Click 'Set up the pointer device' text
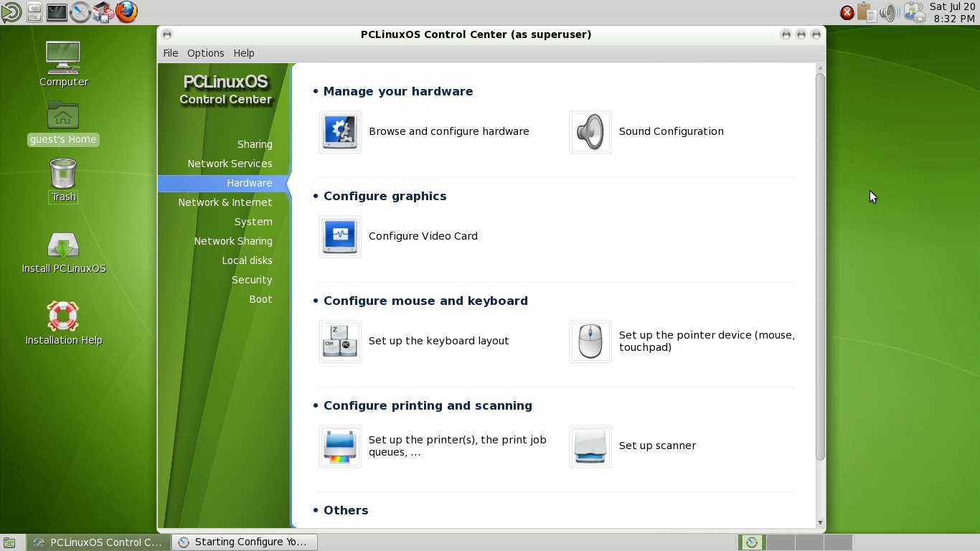 click(x=707, y=341)
